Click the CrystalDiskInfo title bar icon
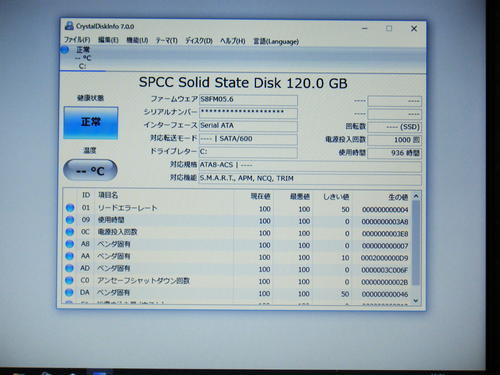The height and width of the screenshot is (375, 500). coord(69,26)
